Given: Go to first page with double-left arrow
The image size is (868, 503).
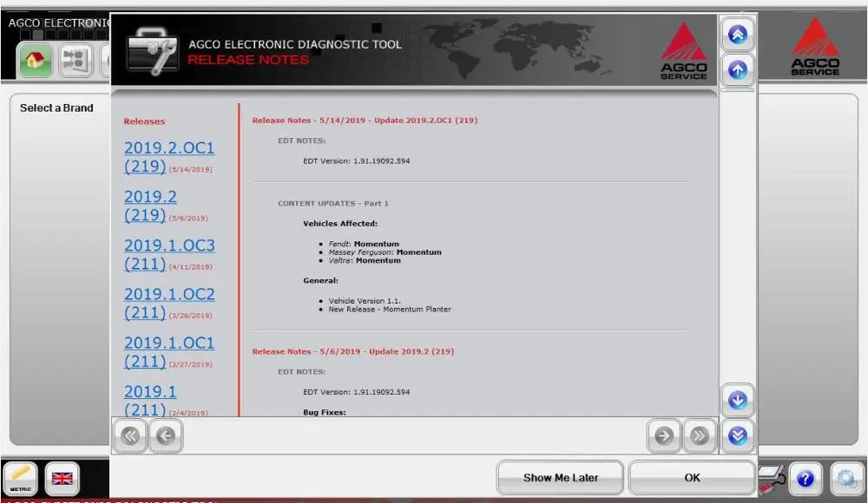Looking at the screenshot, I should coord(130,436).
